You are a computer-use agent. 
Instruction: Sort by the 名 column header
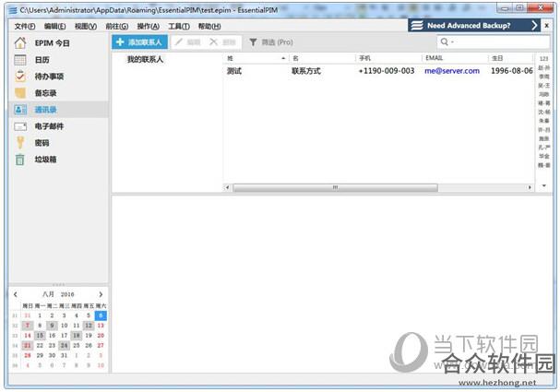pos(322,58)
